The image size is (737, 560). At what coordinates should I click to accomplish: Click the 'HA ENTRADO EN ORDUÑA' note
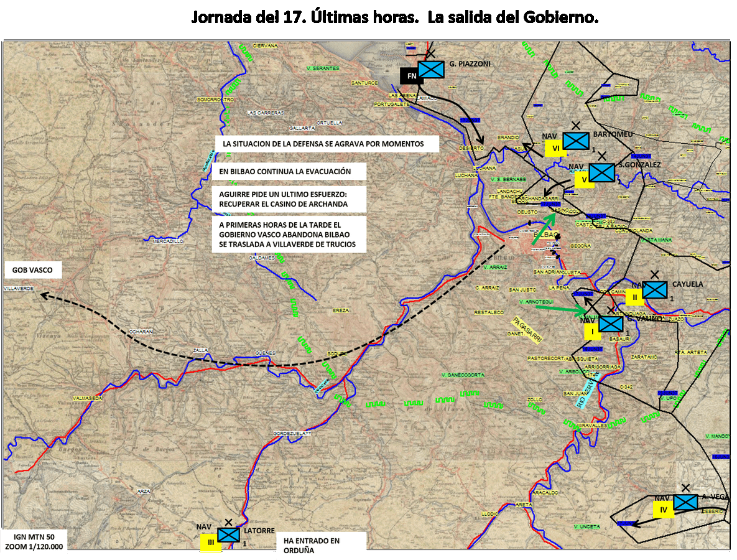[x=321, y=546]
